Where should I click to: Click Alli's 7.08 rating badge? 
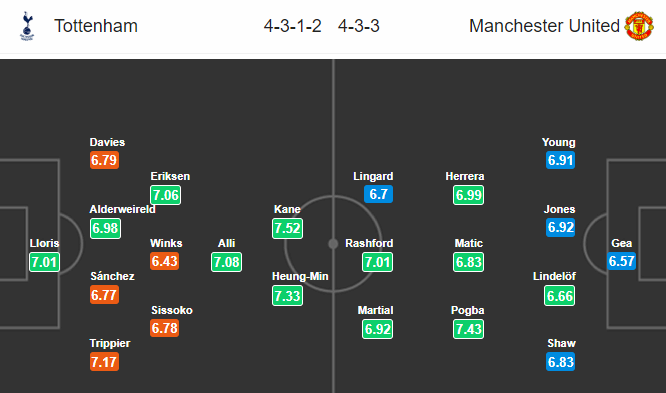(226, 262)
